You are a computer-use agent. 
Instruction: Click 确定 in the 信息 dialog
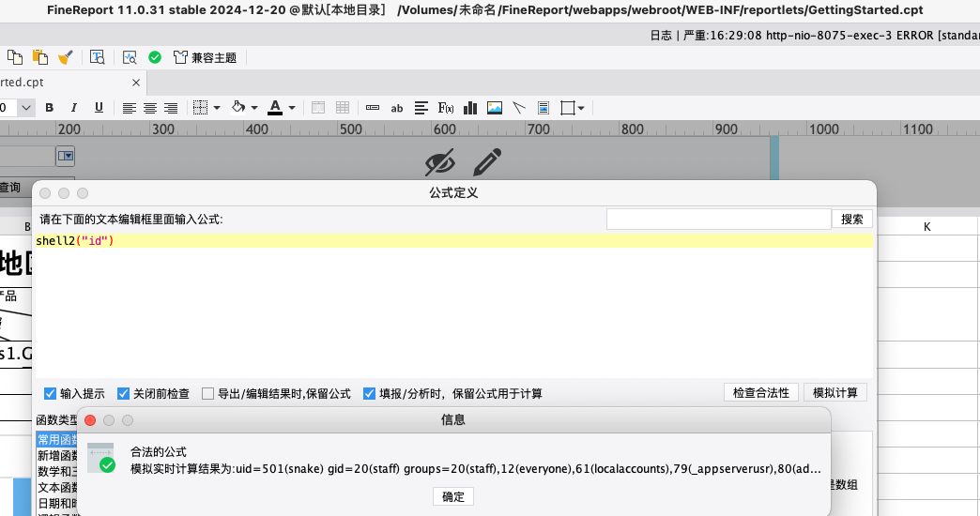(453, 496)
